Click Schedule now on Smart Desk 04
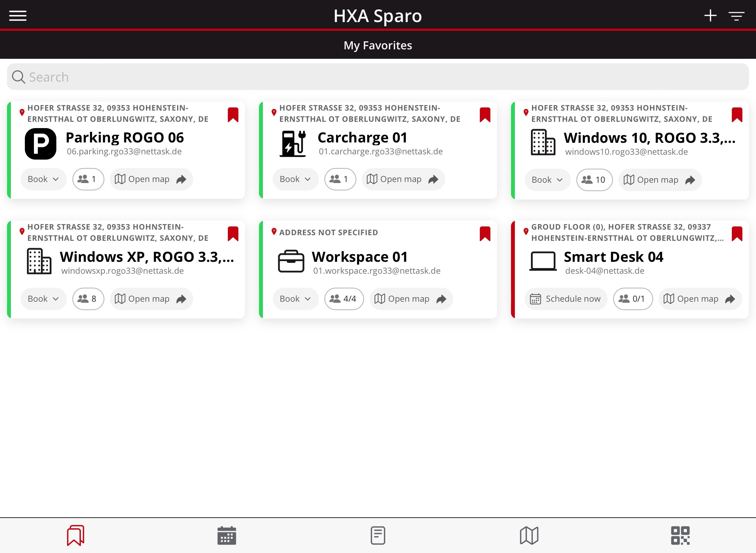Image resolution: width=756 pixels, height=553 pixels. tap(566, 299)
